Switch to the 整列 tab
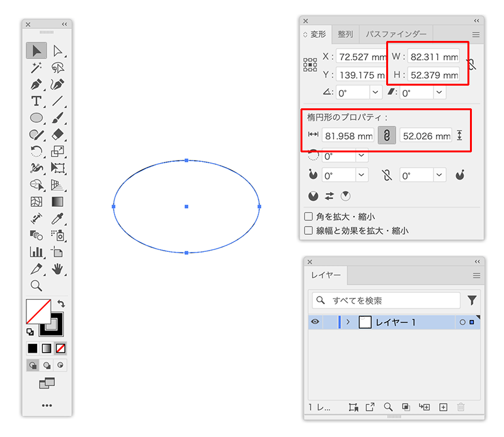 345,34
